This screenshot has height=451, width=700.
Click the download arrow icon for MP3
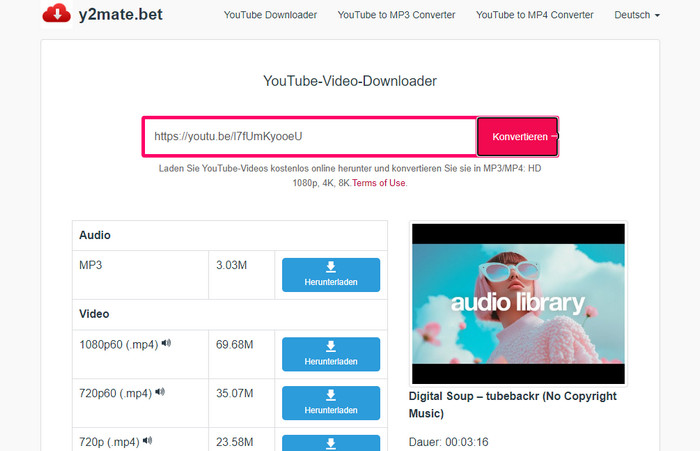tap(331, 267)
